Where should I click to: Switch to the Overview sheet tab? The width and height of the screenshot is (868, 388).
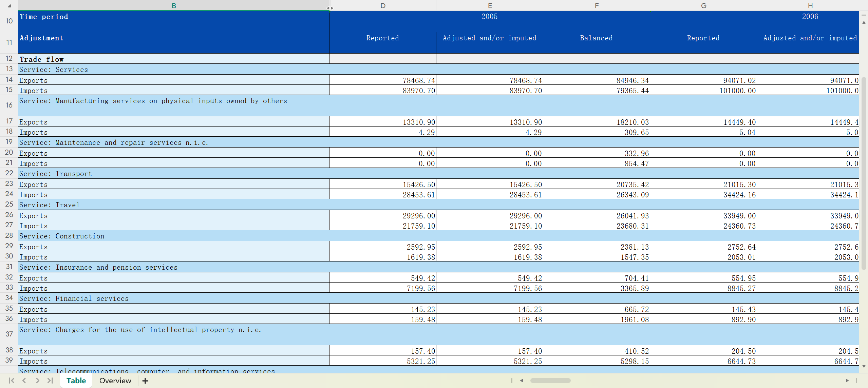coord(115,381)
